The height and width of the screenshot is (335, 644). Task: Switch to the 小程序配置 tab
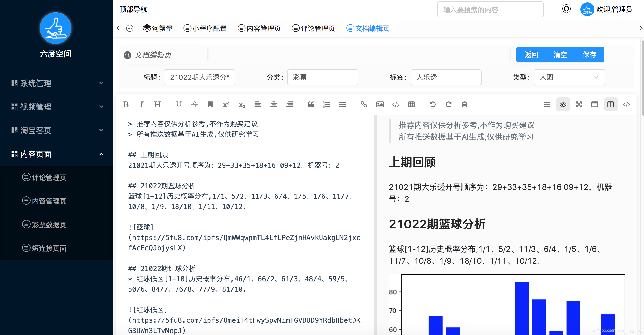[205, 29]
